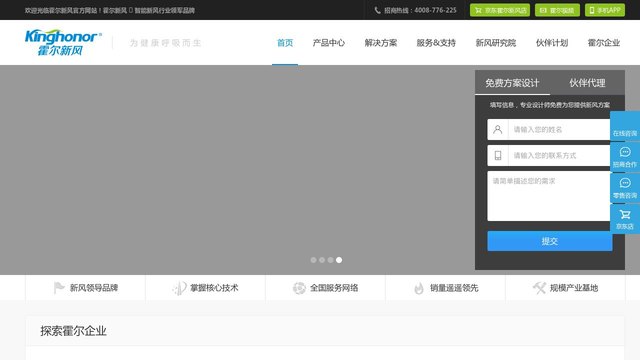Open the 在线咨询 side widget
Viewport: 640px width, 360px height.
(625, 127)
